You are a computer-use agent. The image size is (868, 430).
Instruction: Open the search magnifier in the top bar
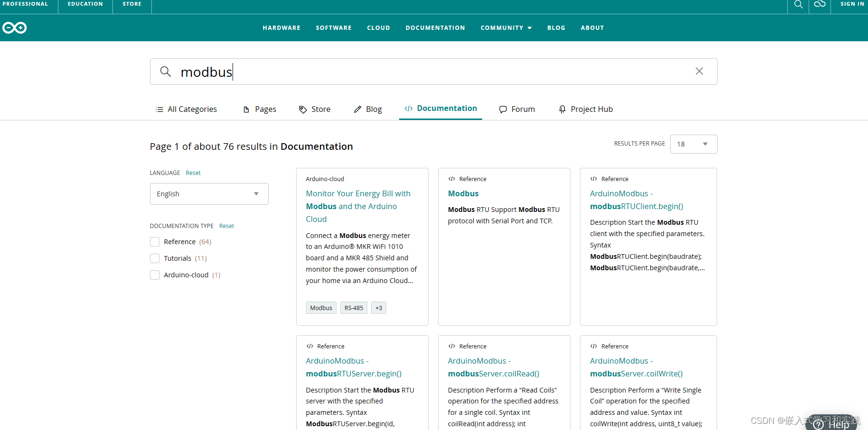(799, 4)
